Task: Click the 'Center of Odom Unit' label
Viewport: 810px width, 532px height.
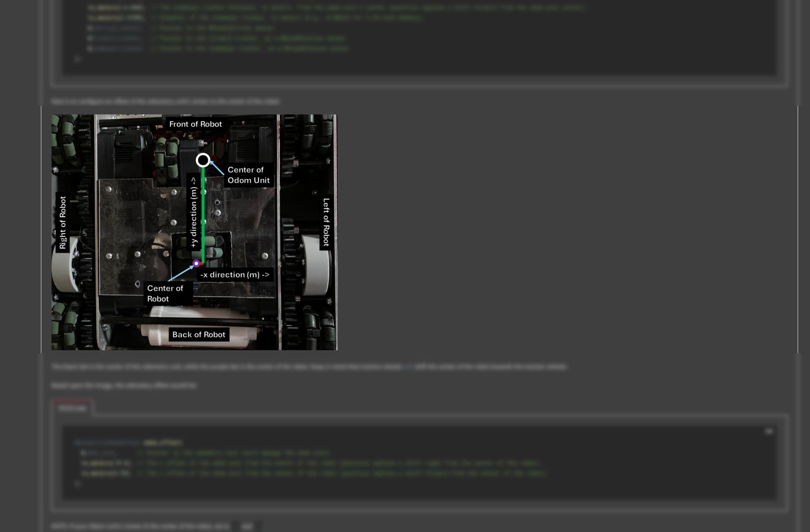Action: point(248,175)
